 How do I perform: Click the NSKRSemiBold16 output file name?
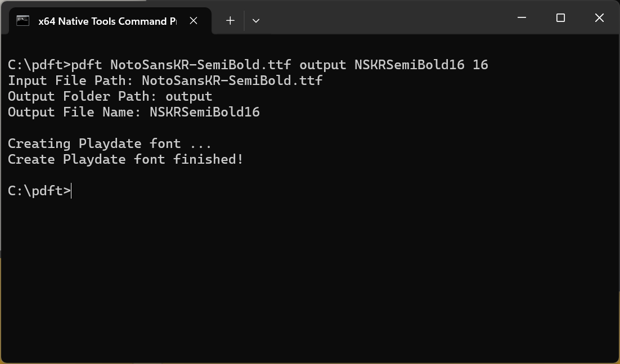coord(204,112)
